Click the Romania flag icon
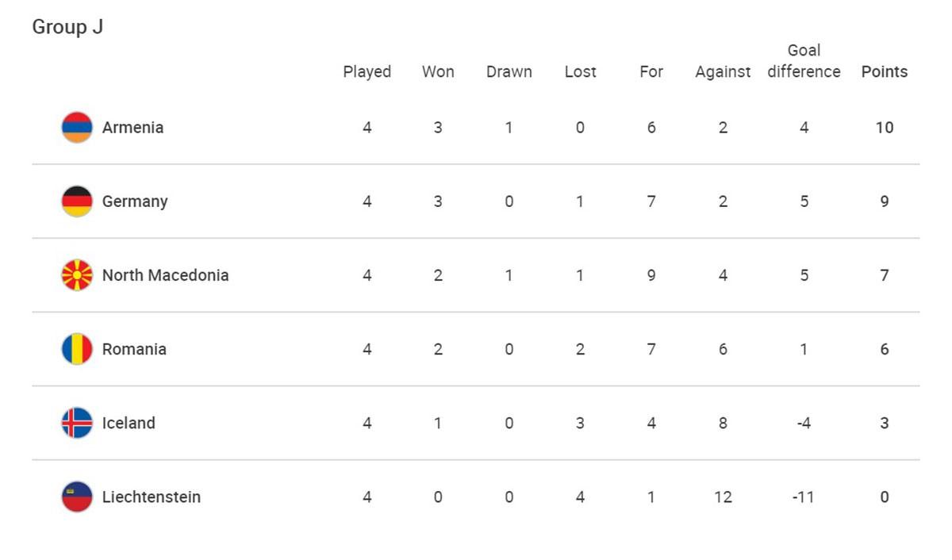Image resolution: width=952 pixels, height=560 pixels. coord(77,349)
